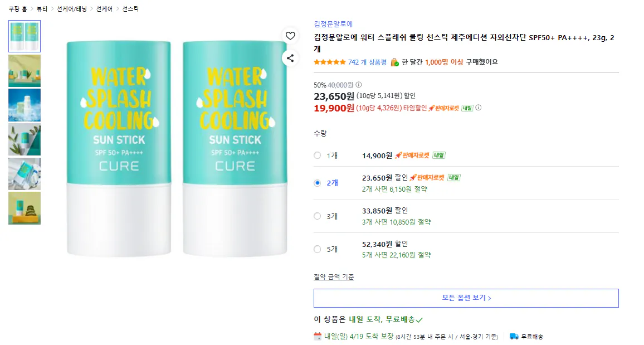View the last product thumbnail image

(x=25, y=208)
